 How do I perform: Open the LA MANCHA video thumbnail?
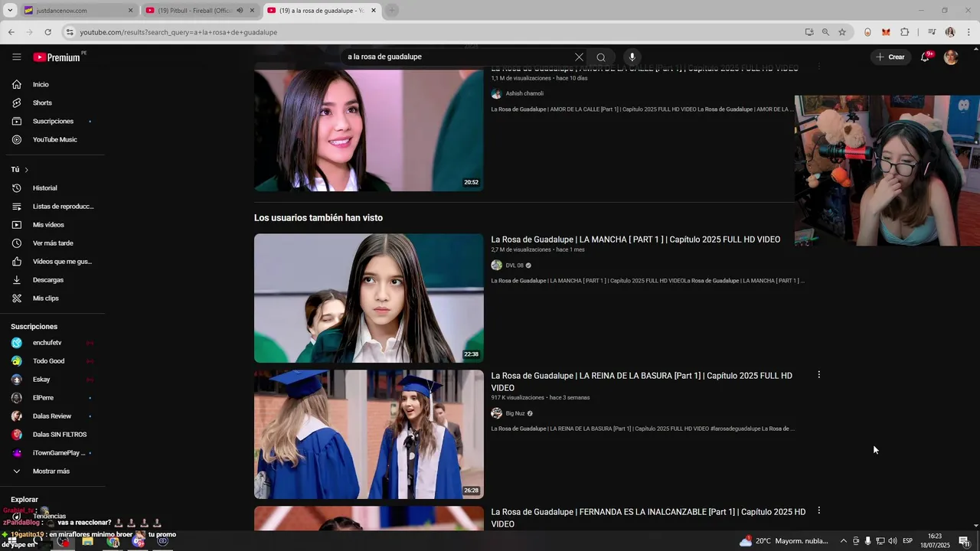pos(369,298)
